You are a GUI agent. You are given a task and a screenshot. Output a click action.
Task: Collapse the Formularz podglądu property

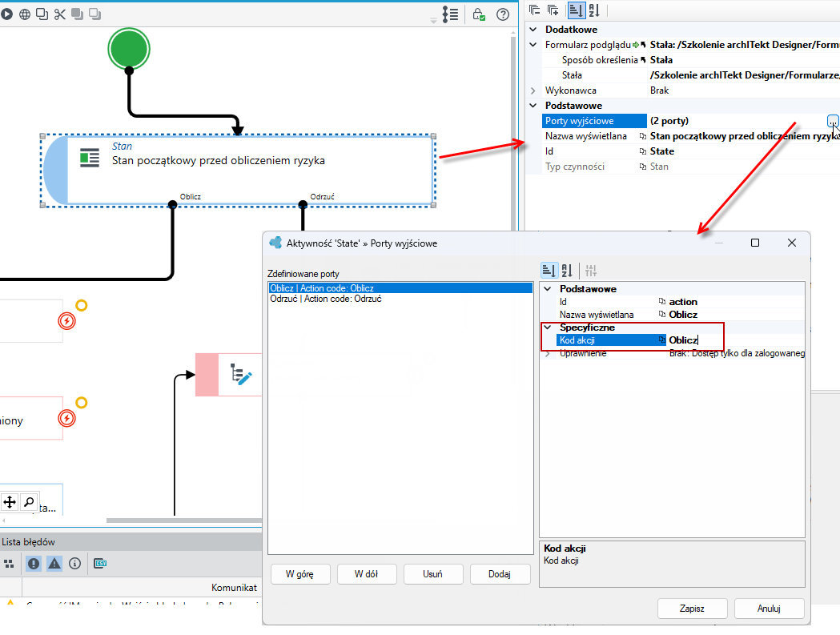click(x=533, y=45)
